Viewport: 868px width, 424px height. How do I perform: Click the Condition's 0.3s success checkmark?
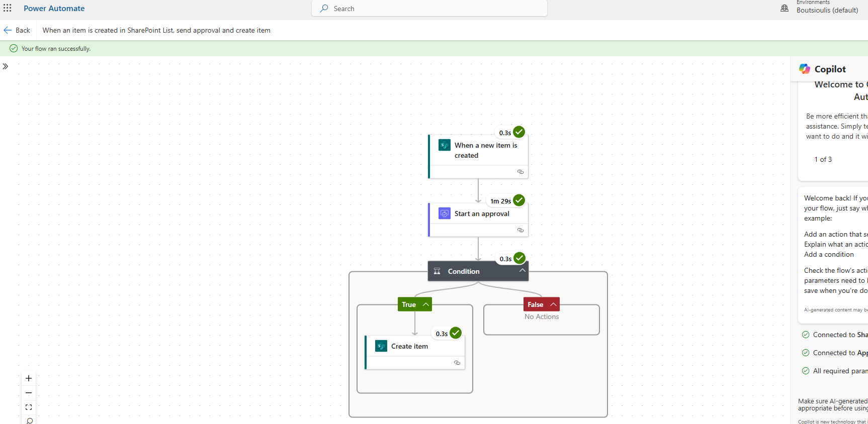pyautogui.click(x=519, y=258)
